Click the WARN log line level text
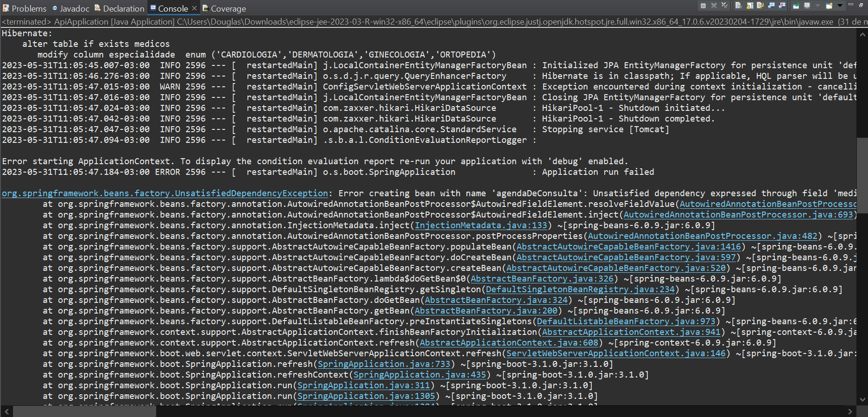The height and width of the screenshot is (417, 868). (x=170, y=87)
